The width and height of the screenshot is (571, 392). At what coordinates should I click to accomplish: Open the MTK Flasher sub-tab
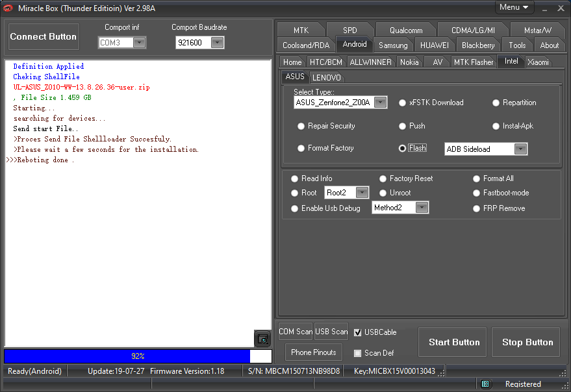pos(474,62)
